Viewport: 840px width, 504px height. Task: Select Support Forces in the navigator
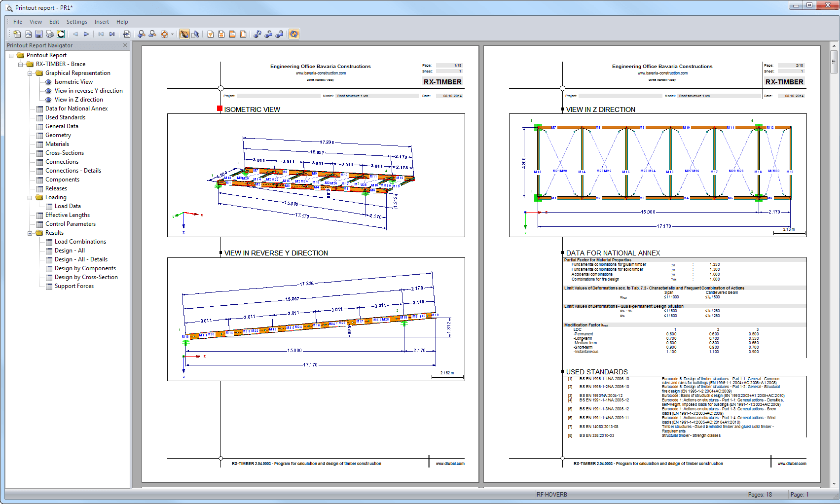tap(74, 286)
